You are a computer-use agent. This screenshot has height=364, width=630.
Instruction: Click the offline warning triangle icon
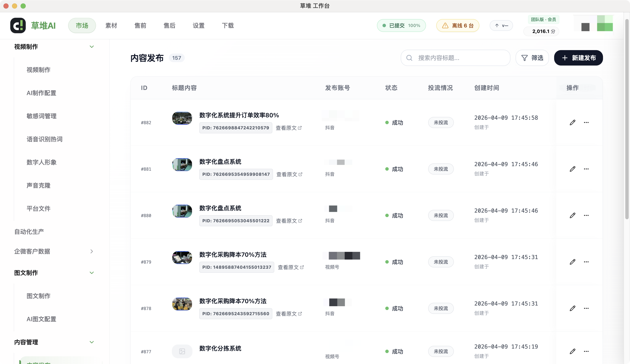[x=445, y=25]
